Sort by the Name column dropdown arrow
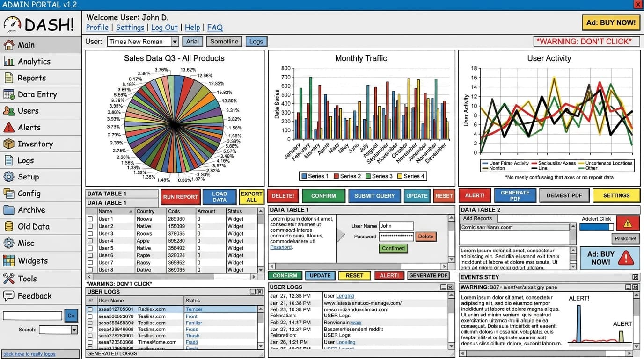This screenshot has height=359, width=644. point(131,211)
